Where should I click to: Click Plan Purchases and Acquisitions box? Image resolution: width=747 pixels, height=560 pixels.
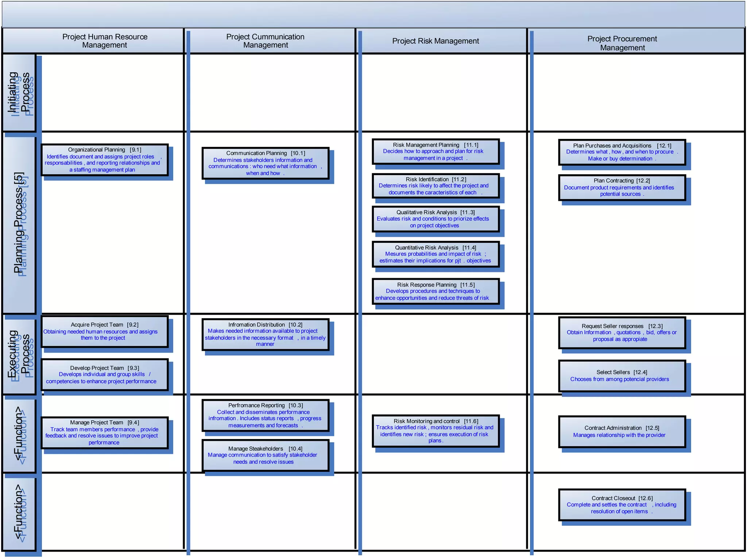[x=622, y=152]
